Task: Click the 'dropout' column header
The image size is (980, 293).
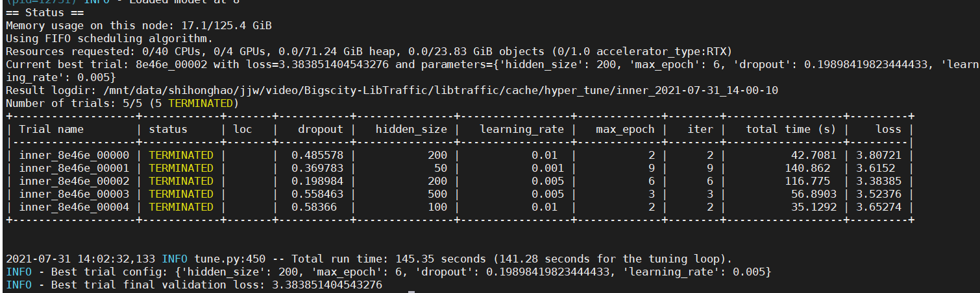Action: coord(320,130)
